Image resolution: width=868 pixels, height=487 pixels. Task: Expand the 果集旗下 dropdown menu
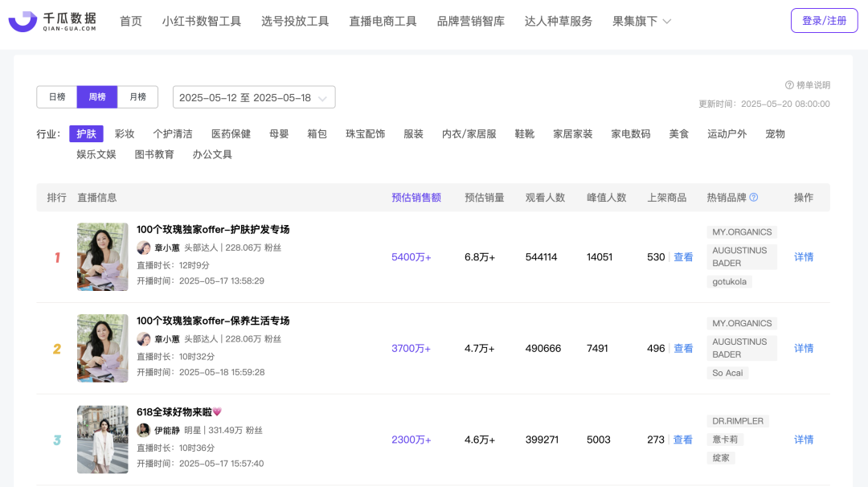click(641, 21)
